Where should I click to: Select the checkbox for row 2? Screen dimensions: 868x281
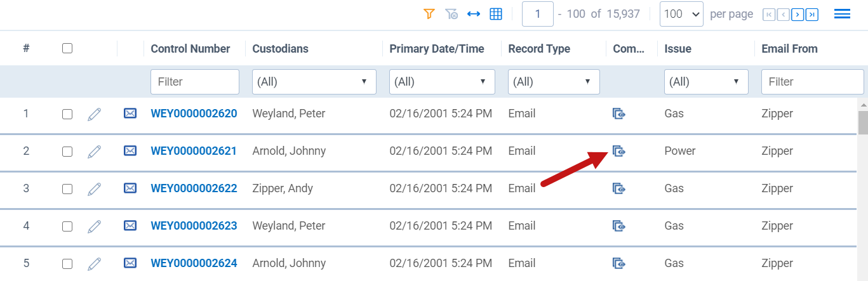coord(67,152)
